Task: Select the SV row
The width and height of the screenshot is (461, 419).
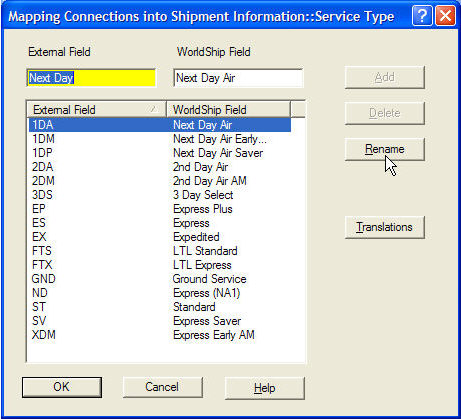Action: 160,321
